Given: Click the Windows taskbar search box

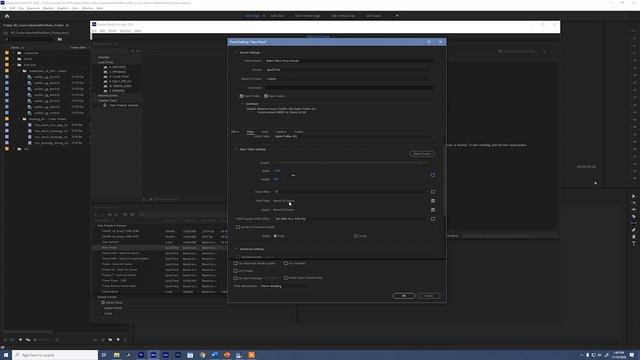Looking at the screenshot, I should [55, 355].
